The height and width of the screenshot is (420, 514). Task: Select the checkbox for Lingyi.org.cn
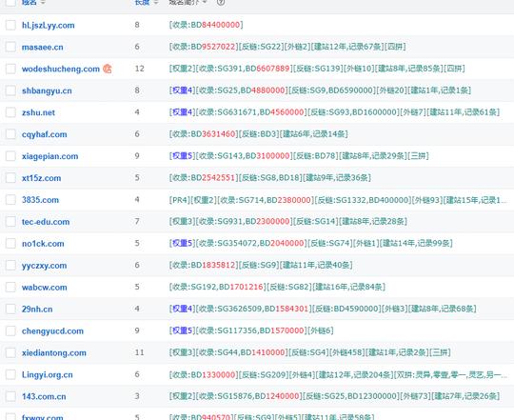pos(10,374)
